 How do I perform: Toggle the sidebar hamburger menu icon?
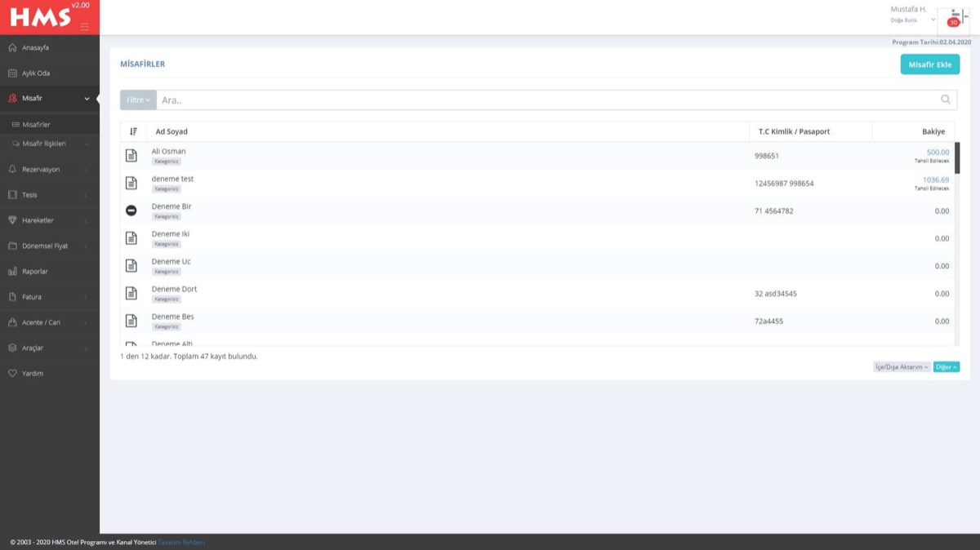click(x=84, y=26)
